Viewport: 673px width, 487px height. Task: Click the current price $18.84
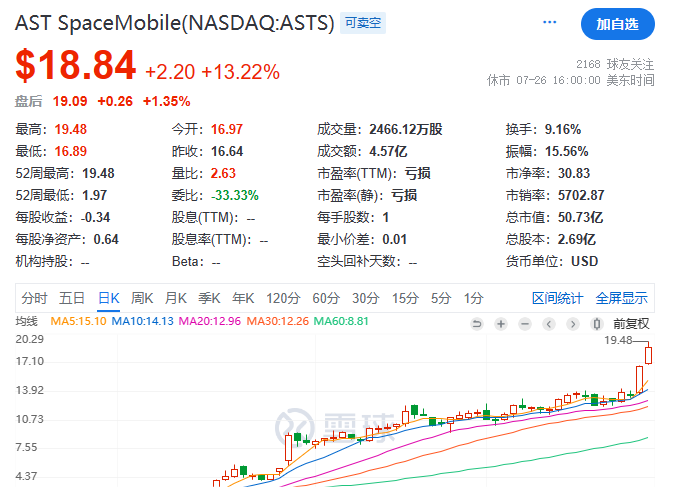76,65
